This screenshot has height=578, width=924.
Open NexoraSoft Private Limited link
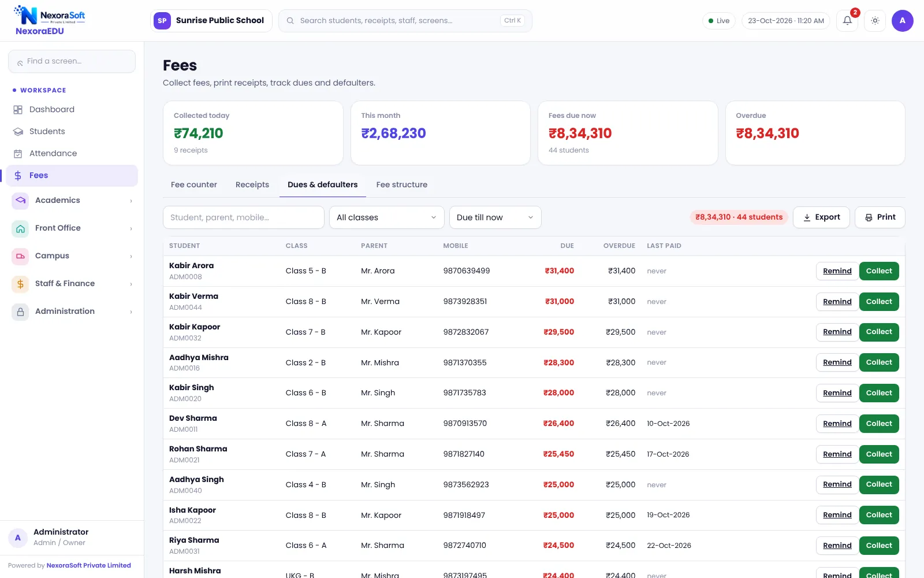[x=89, y=565]
